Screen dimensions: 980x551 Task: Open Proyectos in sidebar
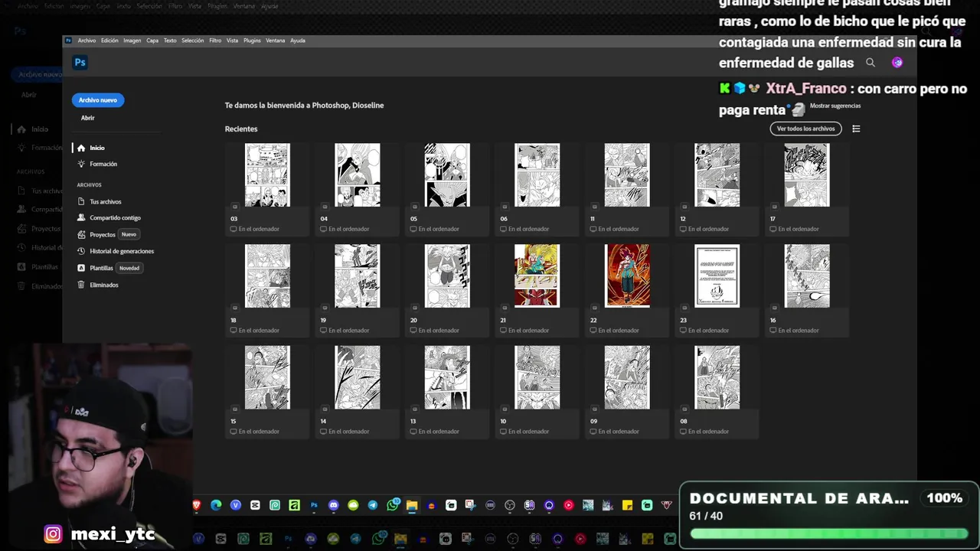coord(103,235)
